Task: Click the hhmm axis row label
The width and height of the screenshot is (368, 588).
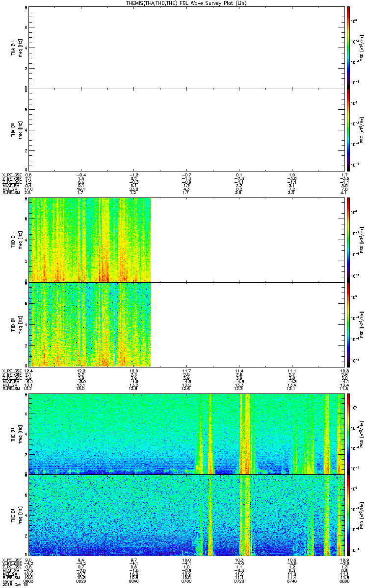Action: point(7,581)
